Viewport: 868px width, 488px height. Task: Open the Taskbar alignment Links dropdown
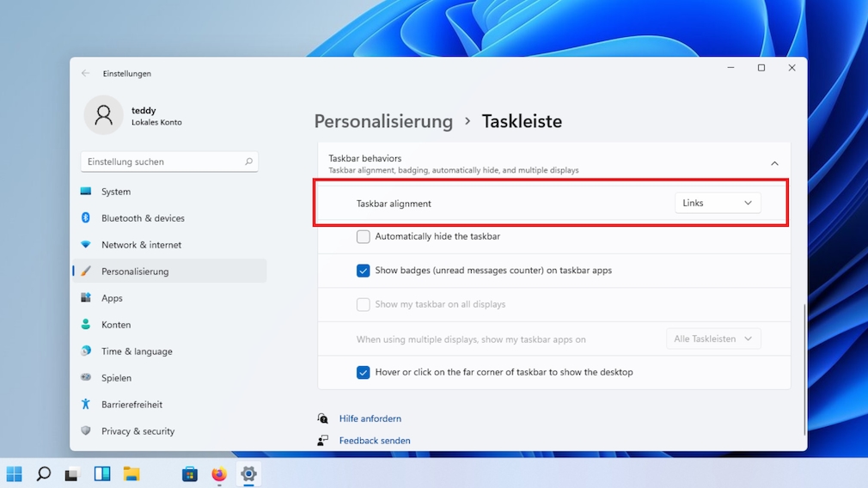[718, 203]
